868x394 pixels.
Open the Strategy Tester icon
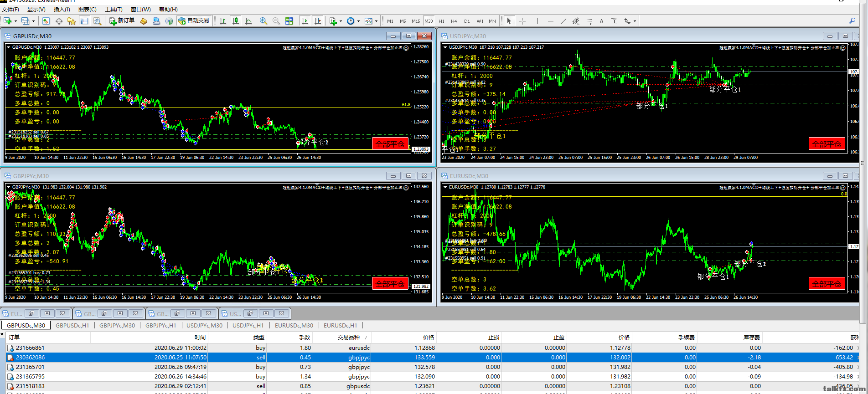(97, 21)
